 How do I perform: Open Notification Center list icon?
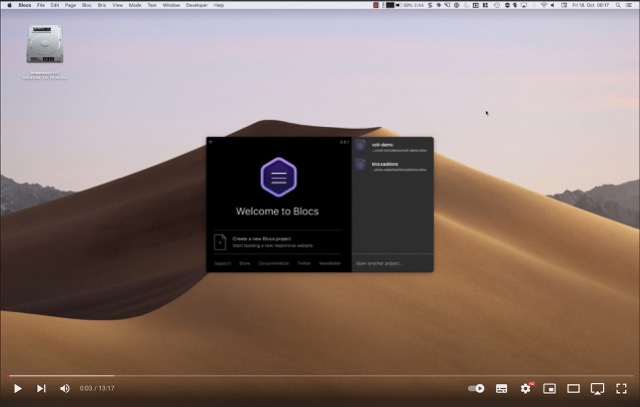pyautogui.click(x=629, y=5)
